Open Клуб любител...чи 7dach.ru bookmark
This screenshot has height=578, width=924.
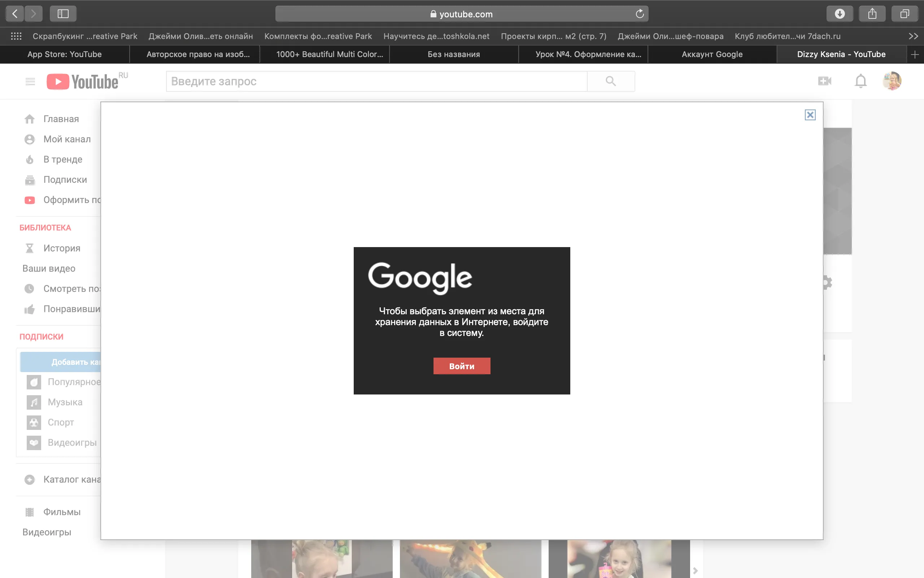(x=788, y=36)
